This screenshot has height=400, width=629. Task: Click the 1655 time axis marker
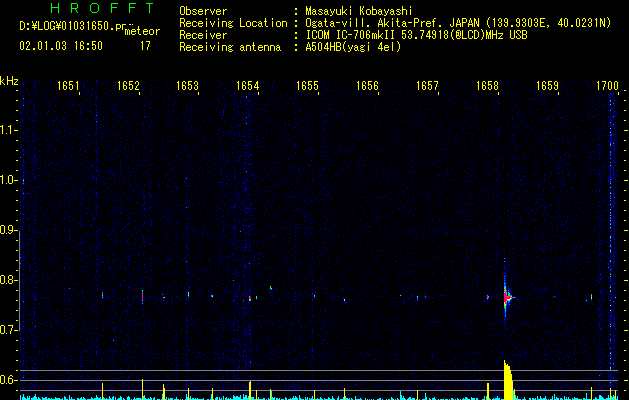[x=307, y=86]
